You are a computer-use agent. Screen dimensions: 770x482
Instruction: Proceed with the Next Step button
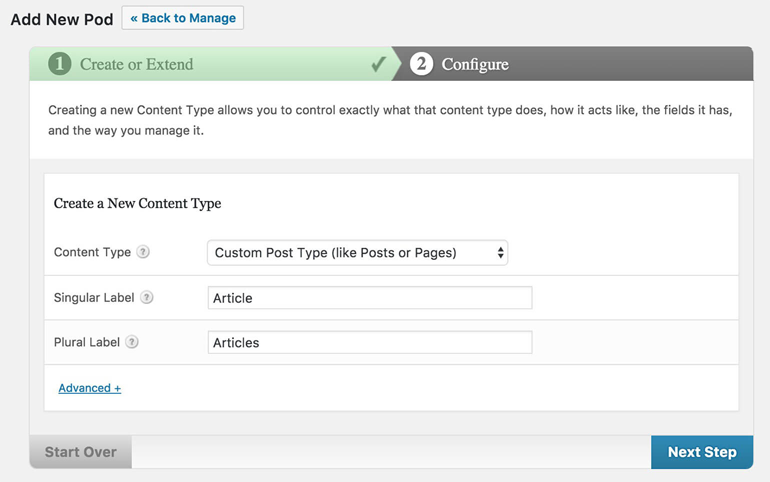(x=701, y=452)
